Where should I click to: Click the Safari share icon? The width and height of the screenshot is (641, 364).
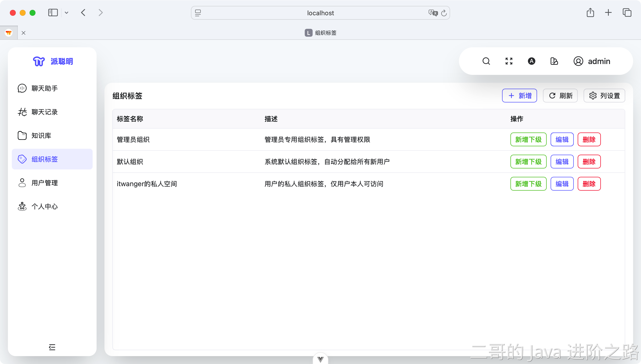click(x=590, y=13)
